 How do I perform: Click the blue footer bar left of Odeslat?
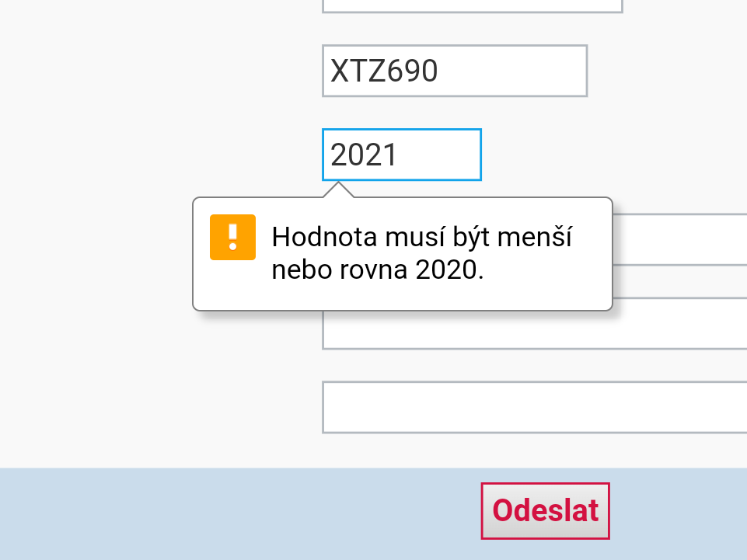coord(233,513)
